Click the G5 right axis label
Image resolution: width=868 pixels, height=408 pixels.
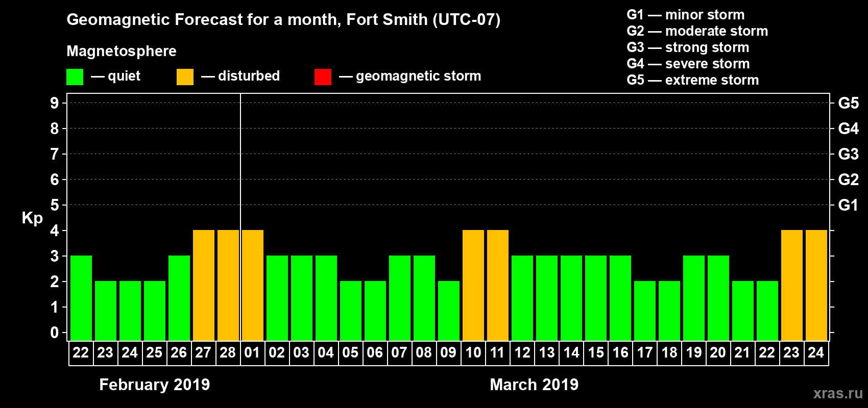(849, 103)
